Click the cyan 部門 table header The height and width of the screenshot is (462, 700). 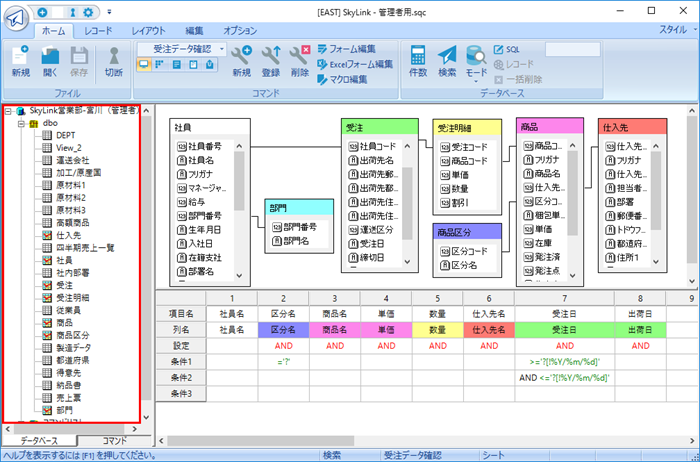click(x=299, y=208)
